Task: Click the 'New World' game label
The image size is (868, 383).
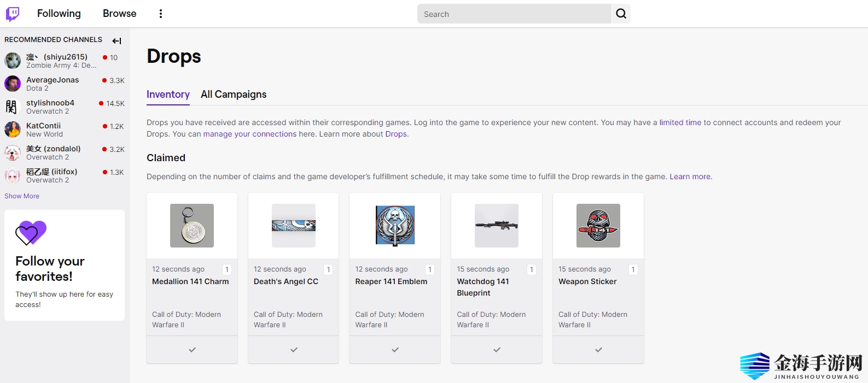Action: tap(45, 134)
